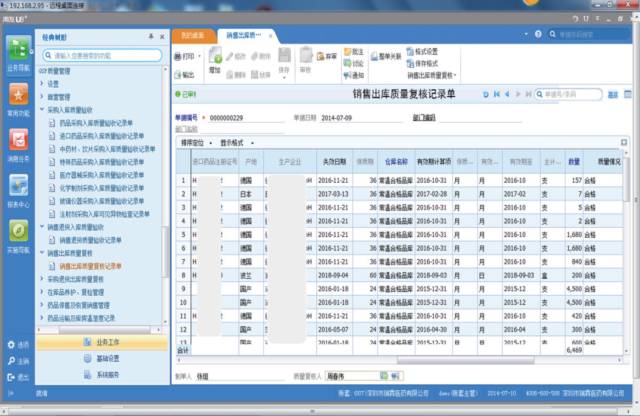The height and width of the screenshot is (416, 640).
Task: Click the 批注 annotate icon
Action: pos(348,51)
